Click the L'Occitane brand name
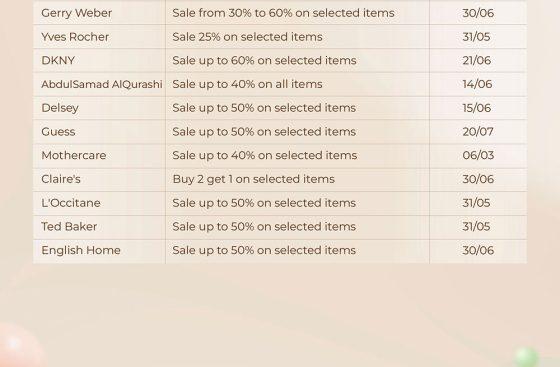Viewport: 560px width, 367px height. (x=71, y=203)
